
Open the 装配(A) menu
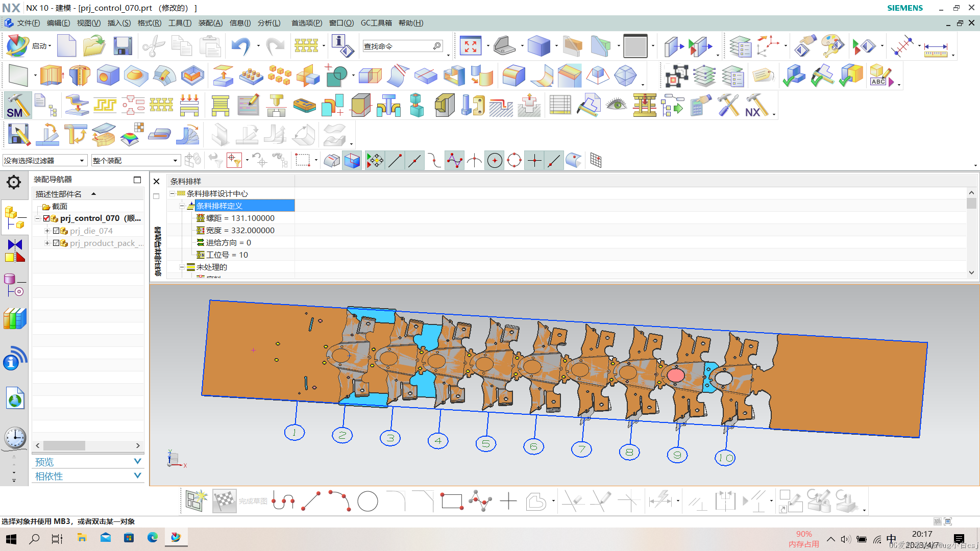[210, 23]
